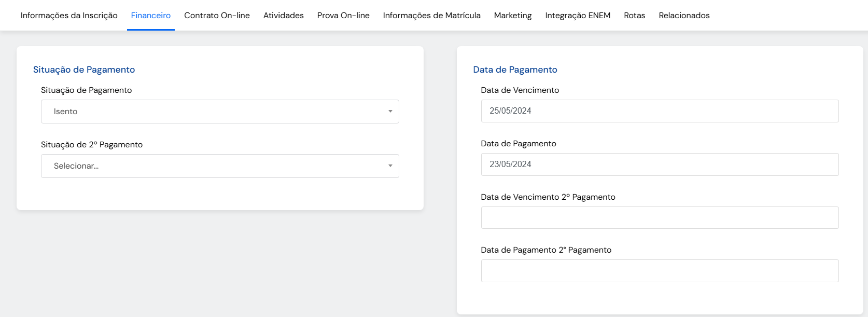The height and width of the screenshot is (317, 868).
Task: Click the arrow icon on the Selecionar dropdown
Action: 390,166
